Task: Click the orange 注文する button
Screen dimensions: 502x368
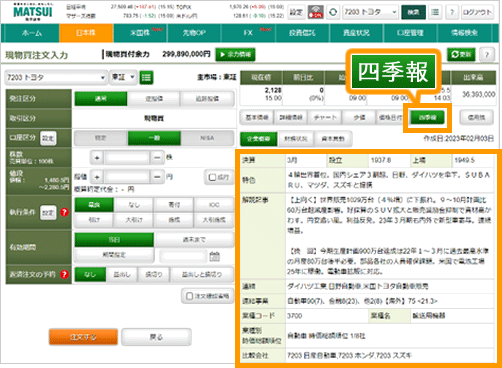Action: click(x=83, y=337)
